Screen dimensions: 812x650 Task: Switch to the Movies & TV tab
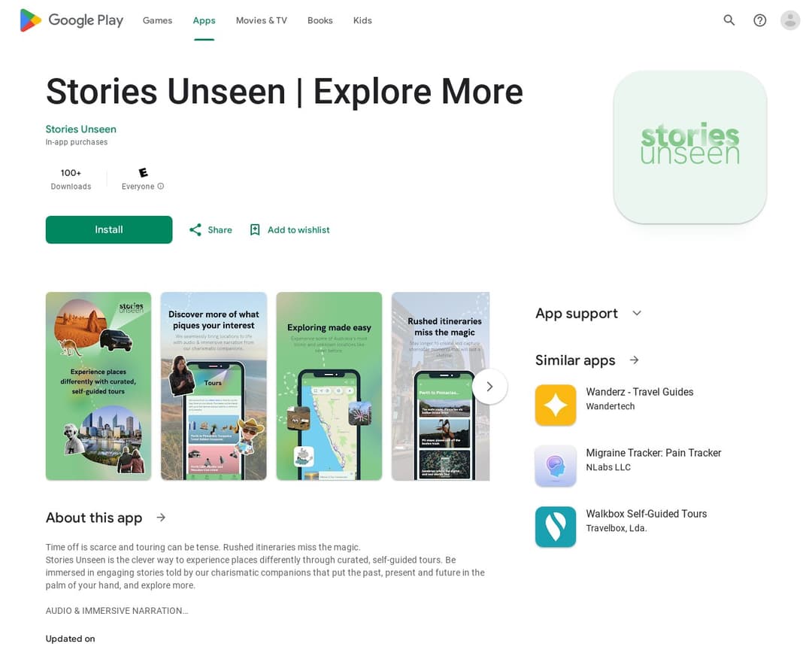pos(261,21)
